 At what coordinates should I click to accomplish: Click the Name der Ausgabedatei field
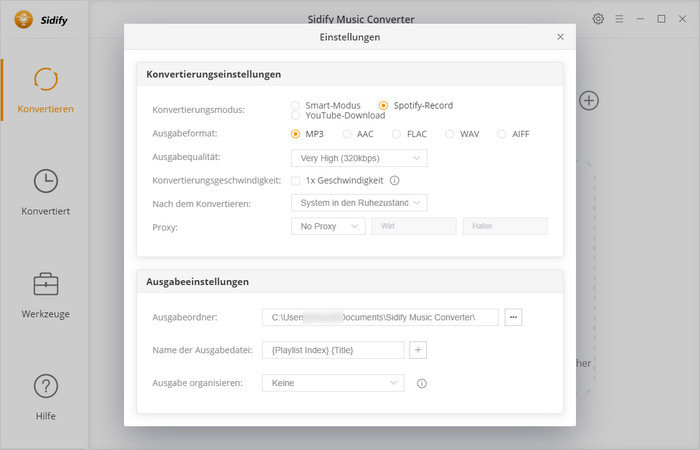(333, 350)
